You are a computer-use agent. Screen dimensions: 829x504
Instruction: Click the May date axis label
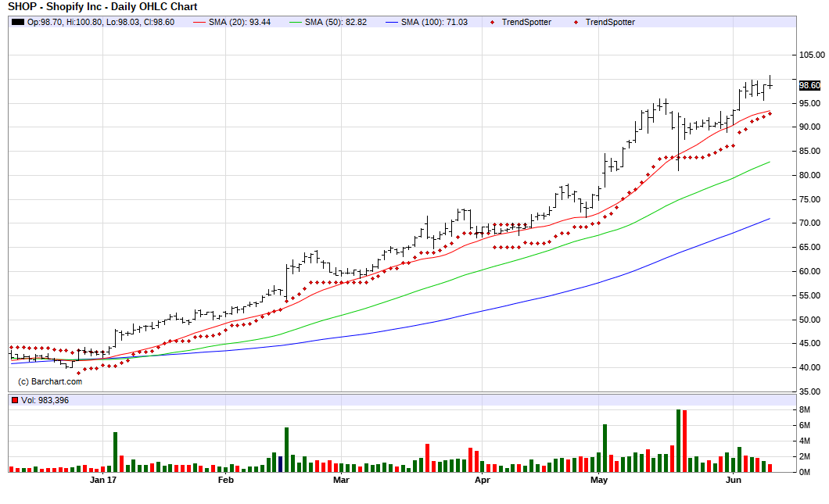pos(599,481)
